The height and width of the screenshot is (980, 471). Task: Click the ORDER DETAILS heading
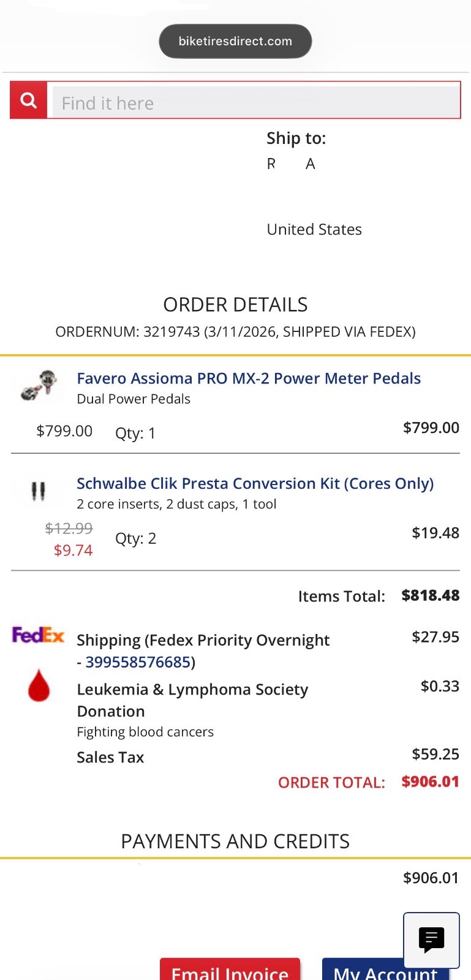click(235, 304)
